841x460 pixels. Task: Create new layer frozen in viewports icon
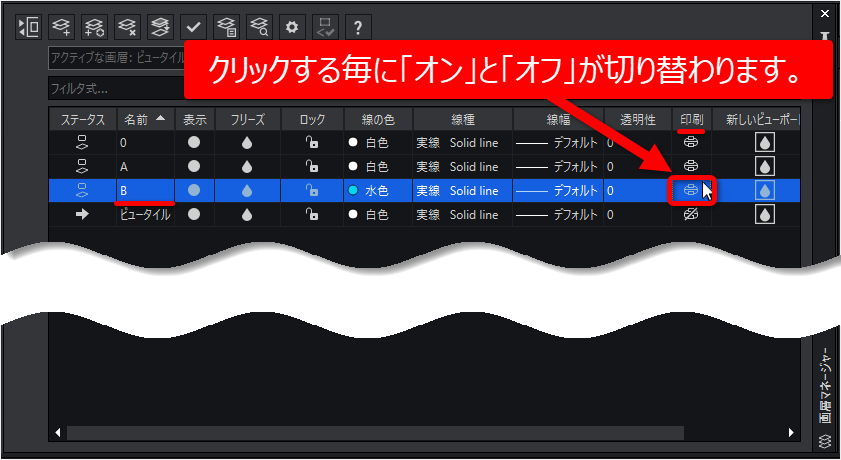(x=94, y=27)
